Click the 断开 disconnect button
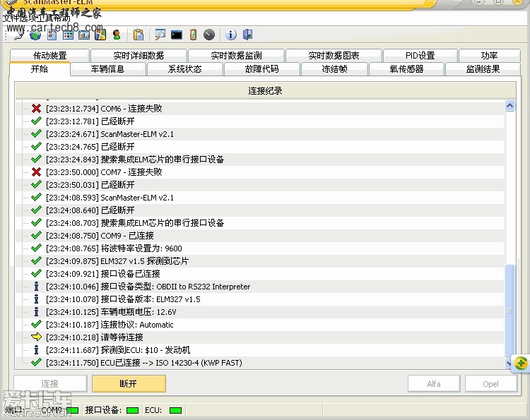The height and width of the screenshot is (420, 530). point(129,383)
